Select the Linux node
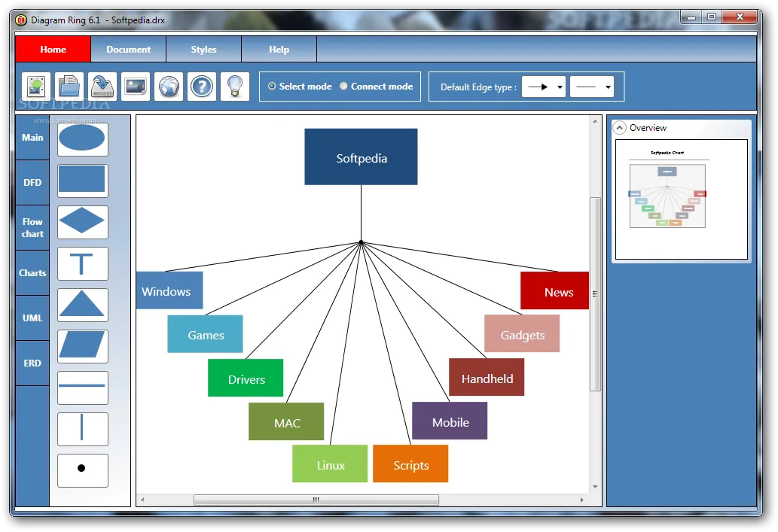The width and height of the screenshot is (778, 532). point(330,464)
